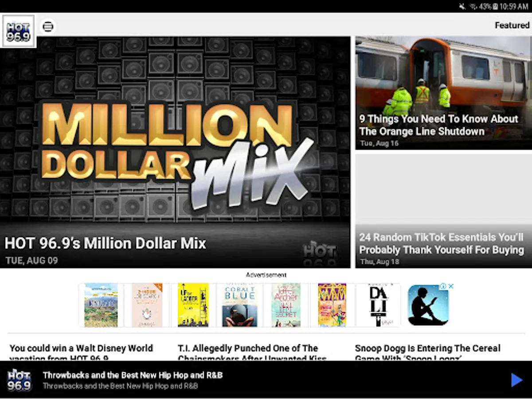This screenshot has width=532, height=399.
Task: Tap the yellow Up the Ladder book ad
Action: (193, 305)
